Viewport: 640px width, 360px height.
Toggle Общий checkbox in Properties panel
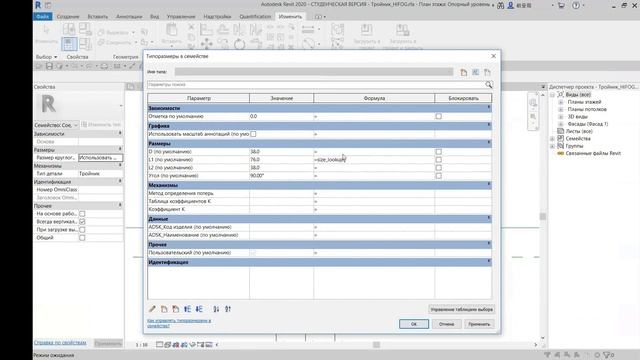coord(82,238)
